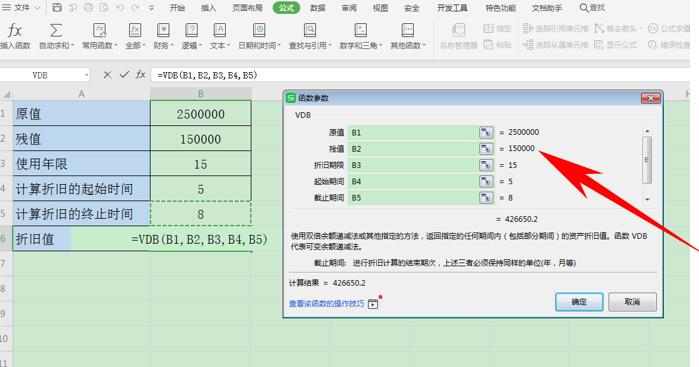This screenshot has width=699, height=367.
Task: Click the AutoSum (自动求和) sigma icon
Action: pyautogui.click(x=56, y=31)
